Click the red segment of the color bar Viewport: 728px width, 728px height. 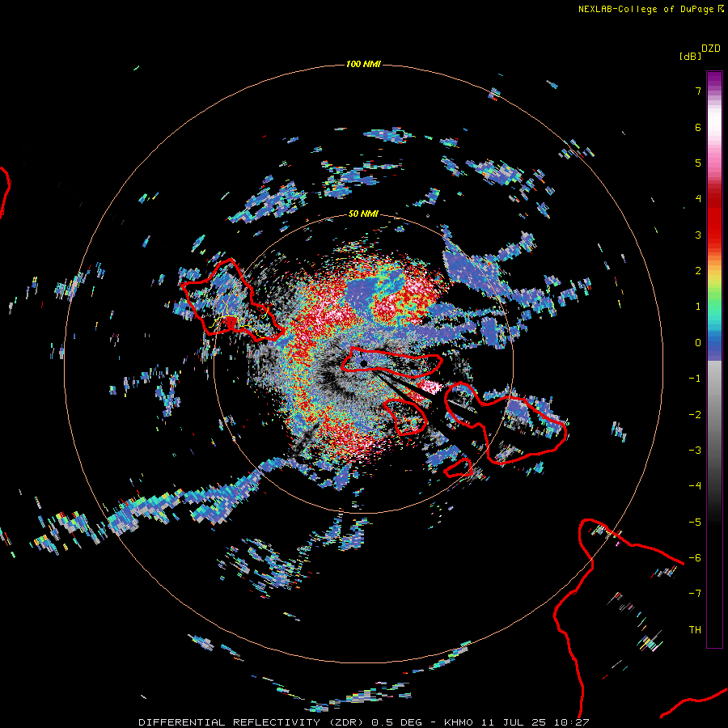714,218
